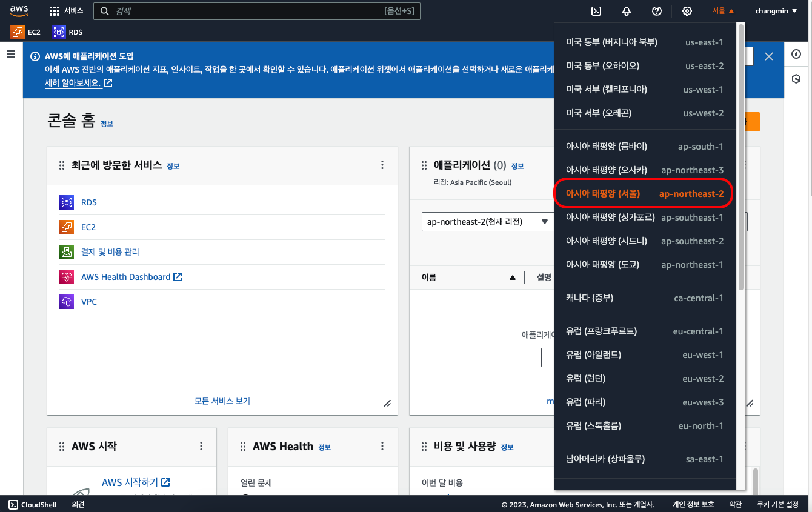Screen dimensions: 812x512
Task: Click the resize handle of 최근에 방문한 서비스
Action: 387,404
